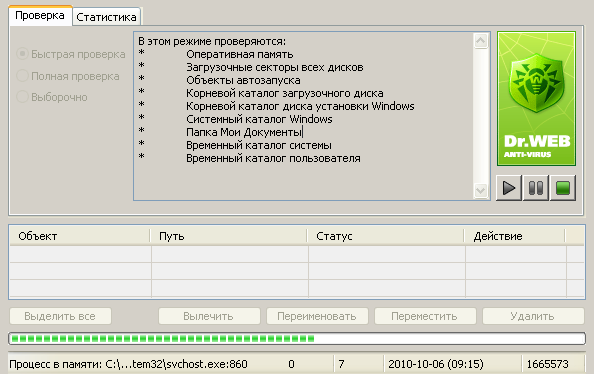Click status bar date 2010-10-06 (09:15)

pos(436,364)
